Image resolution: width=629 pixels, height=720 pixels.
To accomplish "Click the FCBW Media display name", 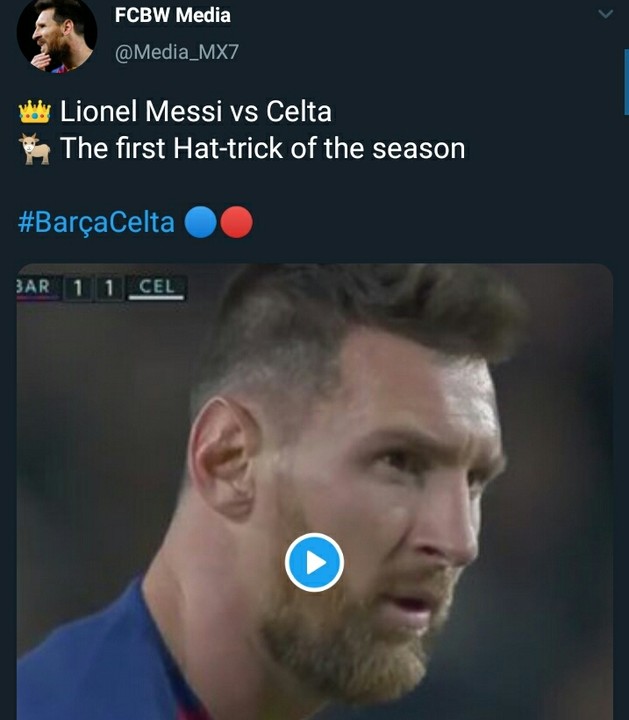I will (x=173, y=15).
